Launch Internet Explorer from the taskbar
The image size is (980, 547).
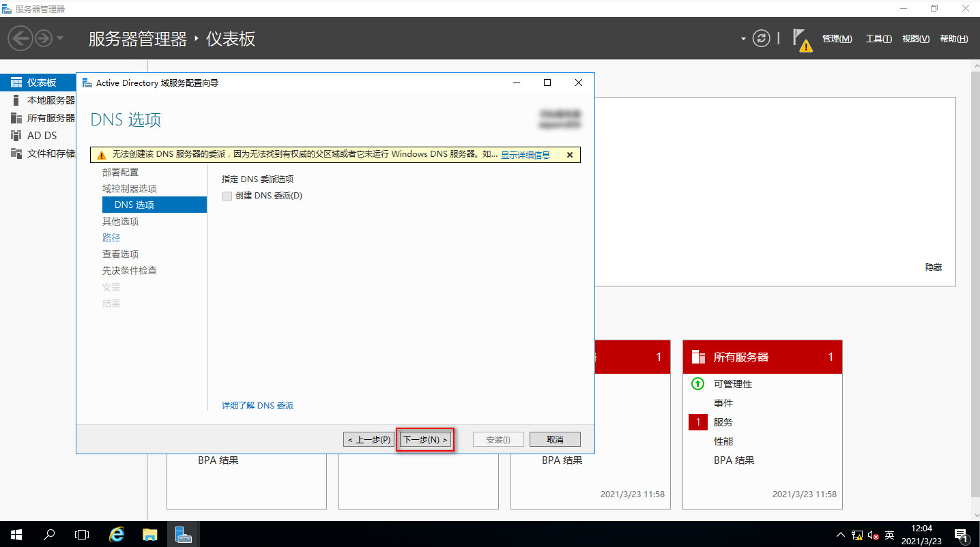coord(117,534)
